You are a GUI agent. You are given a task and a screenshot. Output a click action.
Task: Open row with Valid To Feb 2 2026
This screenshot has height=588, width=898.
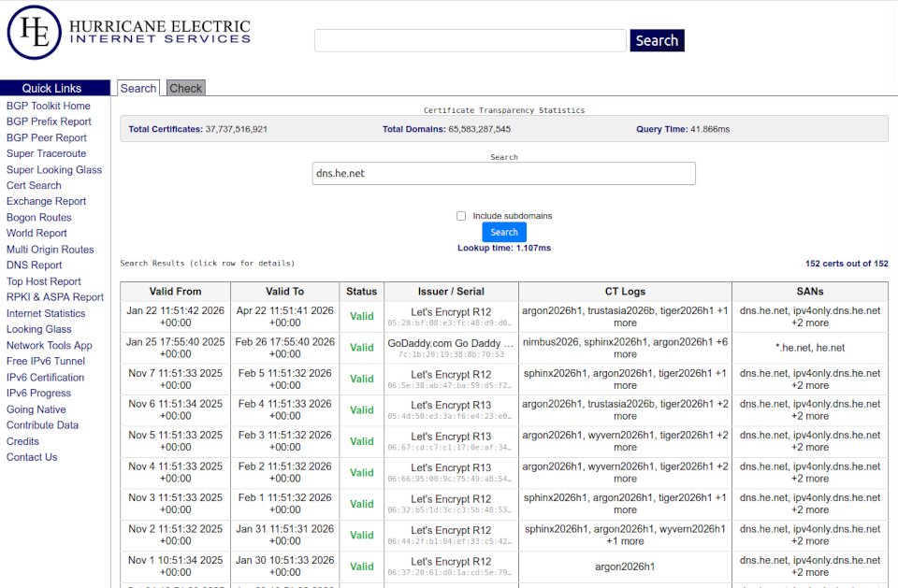(504, 472)
